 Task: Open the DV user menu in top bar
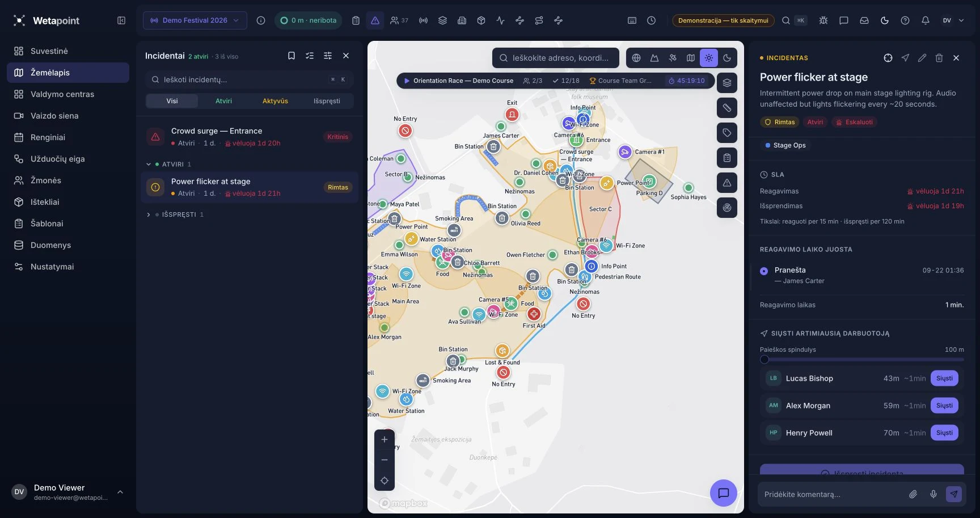(x=953, y=20)
